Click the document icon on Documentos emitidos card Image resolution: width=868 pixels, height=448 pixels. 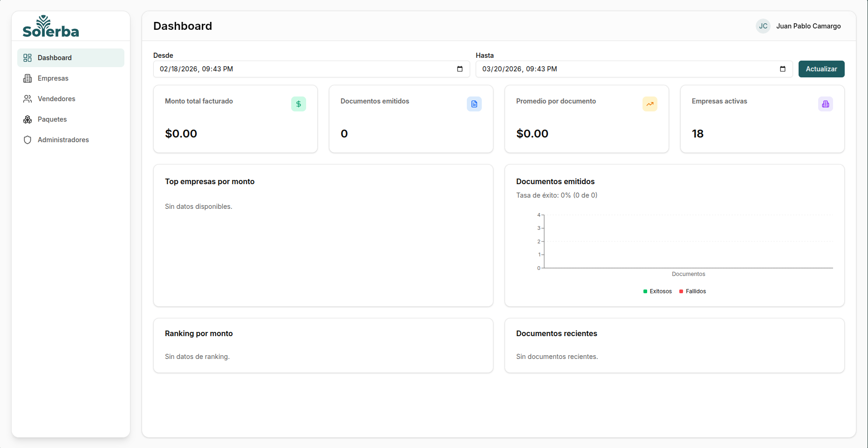pos(474,104)
